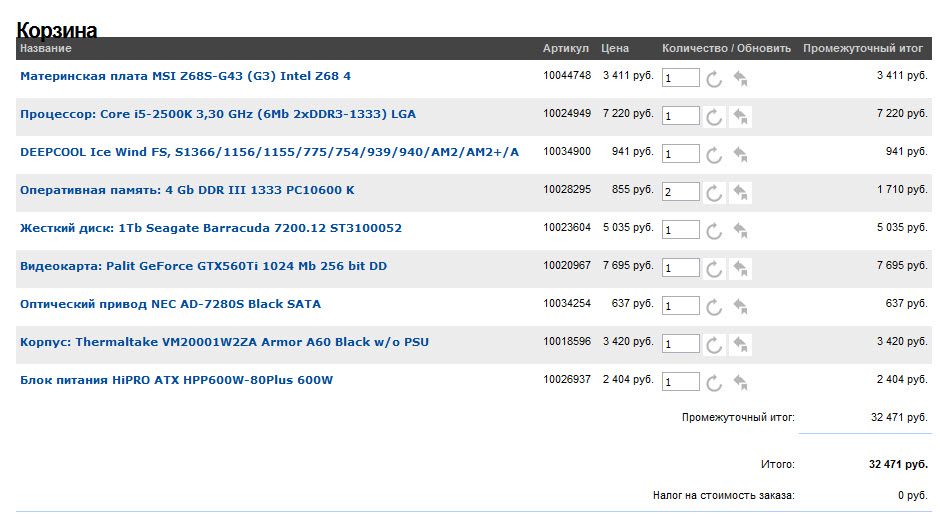The image size is (940, 520).
Task: Select article number 10024949
Action: [567, 113]
